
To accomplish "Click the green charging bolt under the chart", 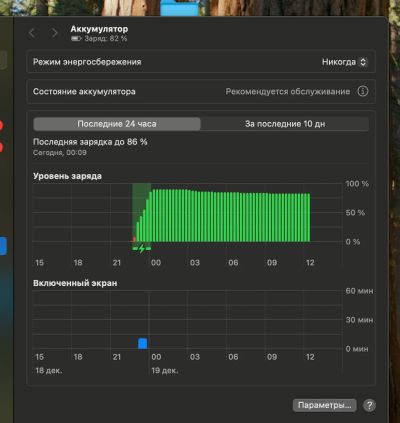I will click(x=142, y=248).
